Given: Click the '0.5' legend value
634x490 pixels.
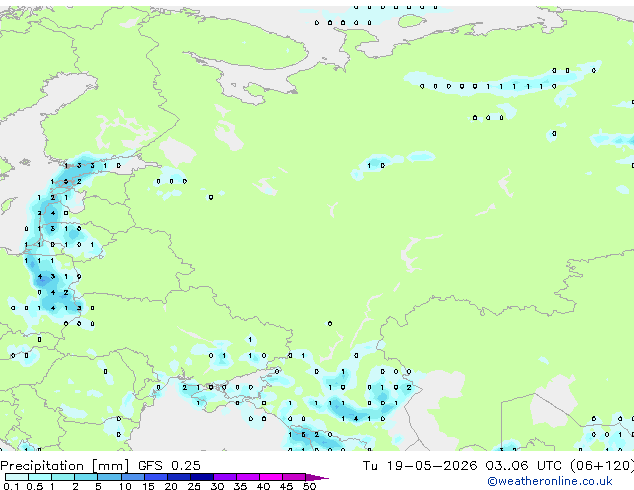Looking at the screenshot, I should point(35,486).
